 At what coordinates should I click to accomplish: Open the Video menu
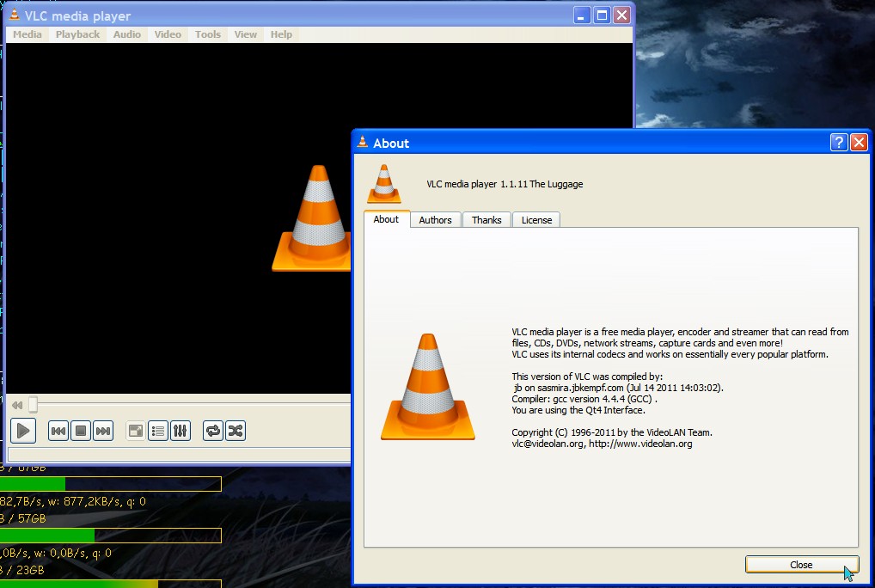168,34
